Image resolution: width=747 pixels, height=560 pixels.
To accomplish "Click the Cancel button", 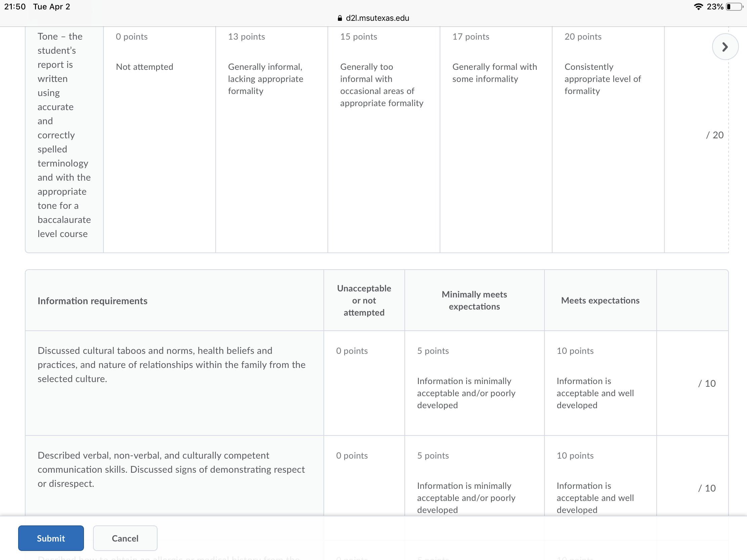I will click(x=125, y=538).
